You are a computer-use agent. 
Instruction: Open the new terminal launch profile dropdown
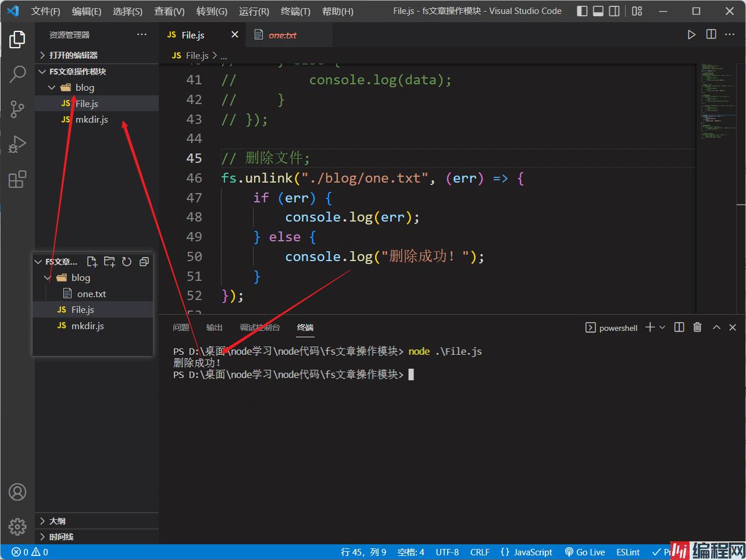pyautogui.click(x=662, y=327)
